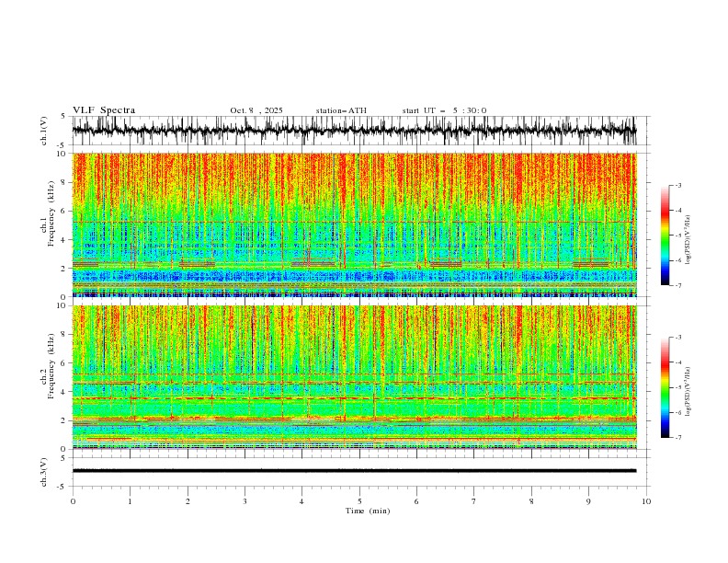Click time axis tick label "10" at the right end

(646, 501)
